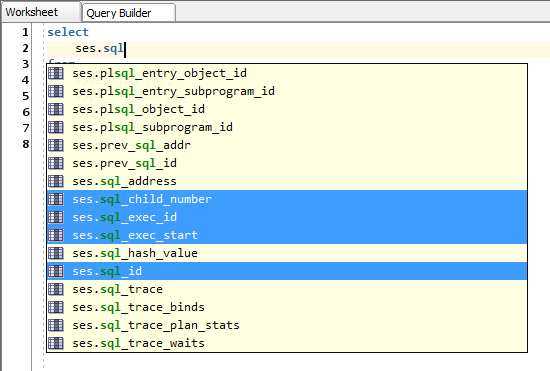
Task: Choose ses.sql_hash_value suggestion
Action: click(x=287, y=253)
